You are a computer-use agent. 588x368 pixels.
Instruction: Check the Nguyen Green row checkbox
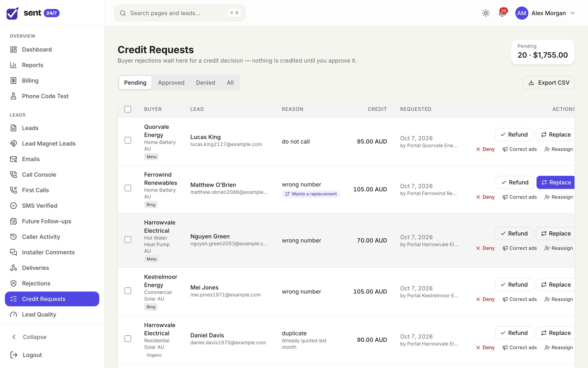(x=128, y=239)
